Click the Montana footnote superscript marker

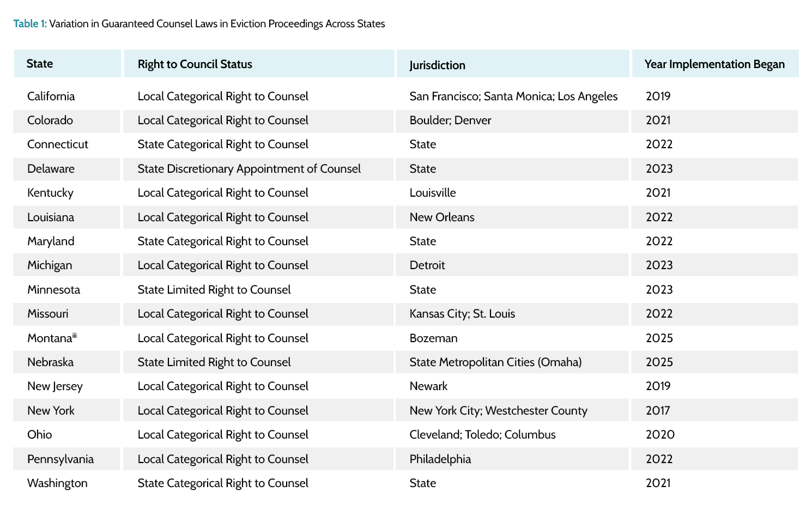[x=75, y=336]
